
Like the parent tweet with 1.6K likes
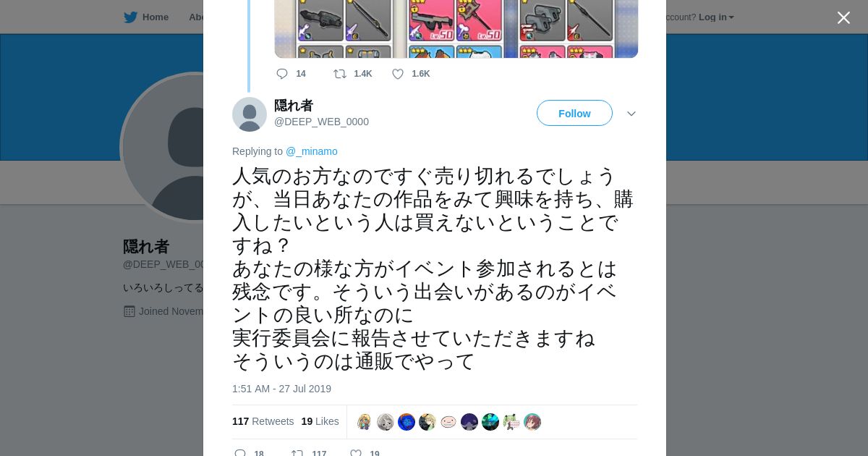coord(398,74)
